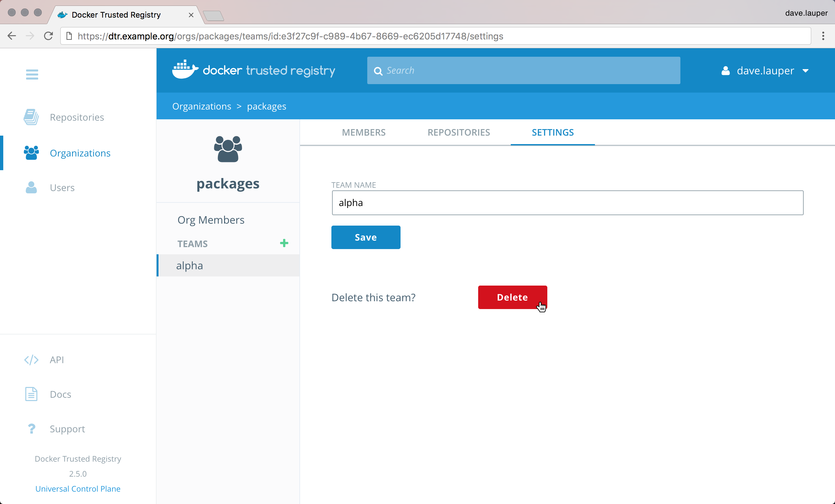Click the Organizations people icon
Viewport: 835px width, 504px height.
click(31, 153)
